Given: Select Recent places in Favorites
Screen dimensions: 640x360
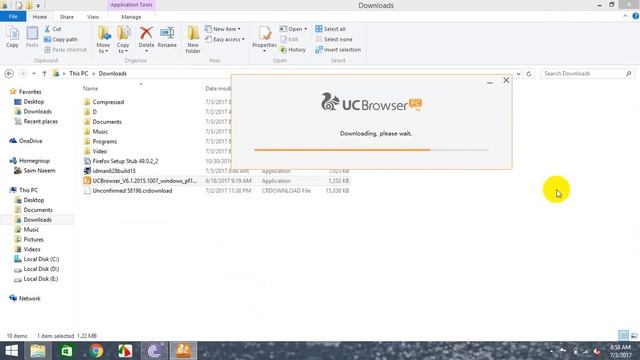Looking at the screenshot, I should tap(40, 121).
